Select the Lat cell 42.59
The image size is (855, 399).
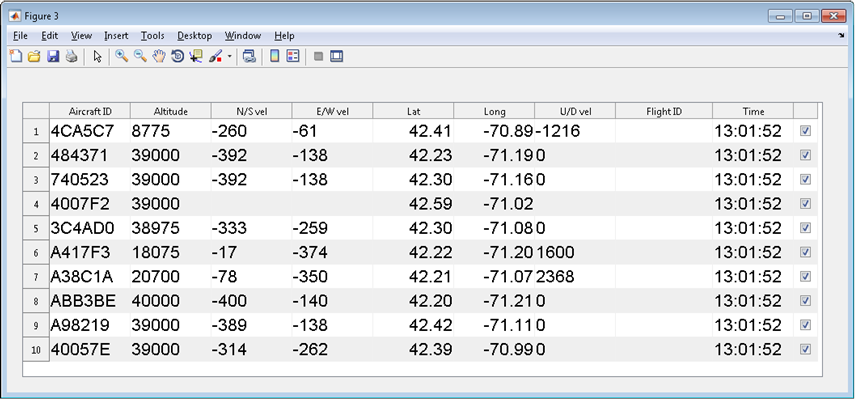click(x=413, y=203)
